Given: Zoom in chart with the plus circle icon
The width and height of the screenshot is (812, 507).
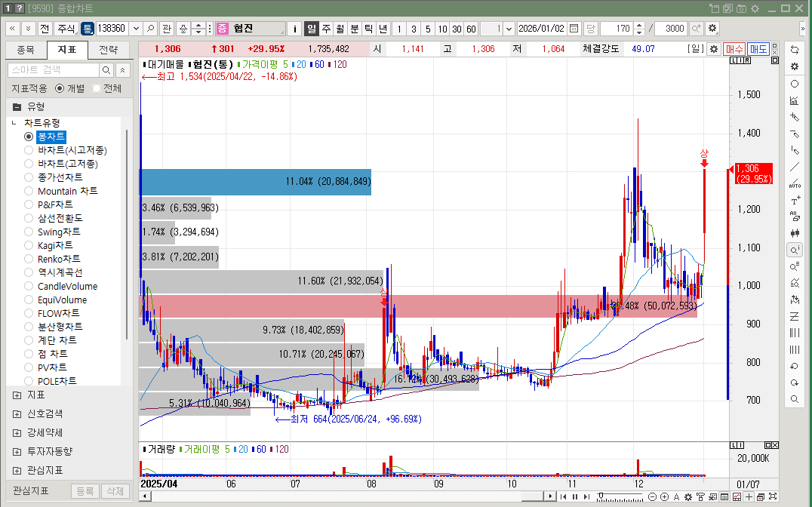Looking at the screenshot, I should 664,496.
